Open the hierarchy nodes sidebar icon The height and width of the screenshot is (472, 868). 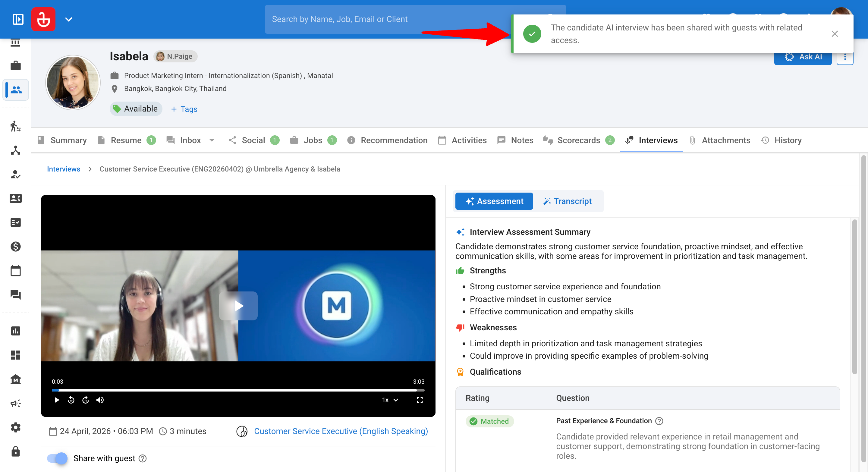click(x=15, y=150)
